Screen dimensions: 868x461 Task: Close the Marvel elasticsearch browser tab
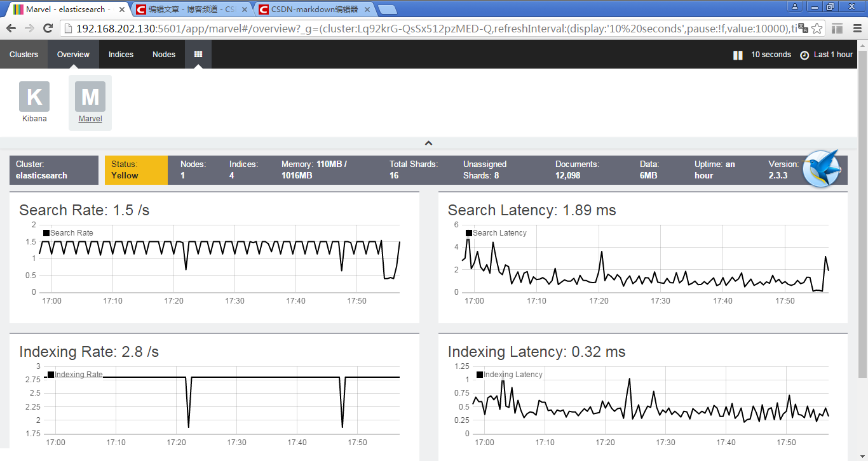click(x=121, y=10)
